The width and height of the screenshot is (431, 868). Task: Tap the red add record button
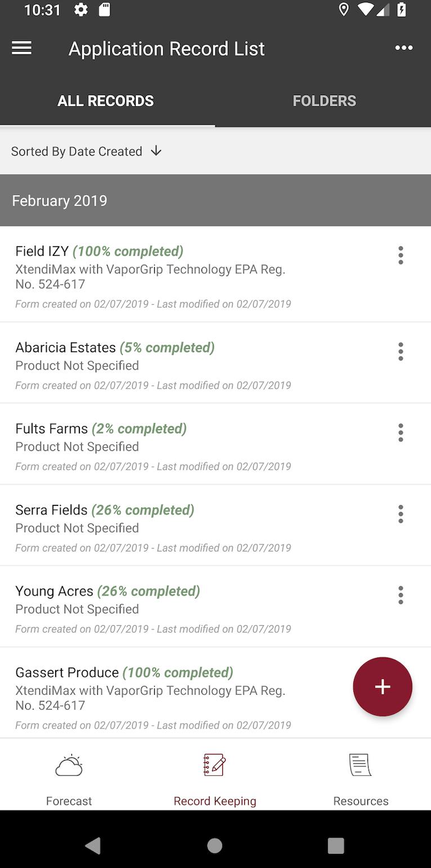(383, 686)
